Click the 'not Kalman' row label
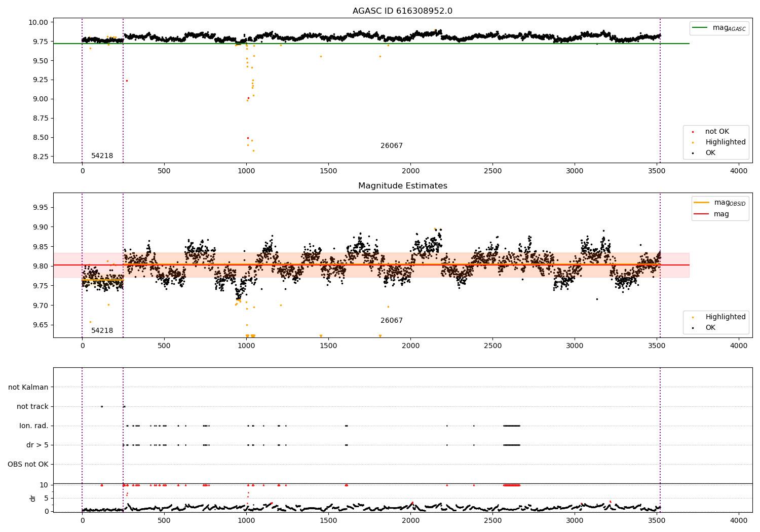Screen dimensions: 760x532 [28, 387]
